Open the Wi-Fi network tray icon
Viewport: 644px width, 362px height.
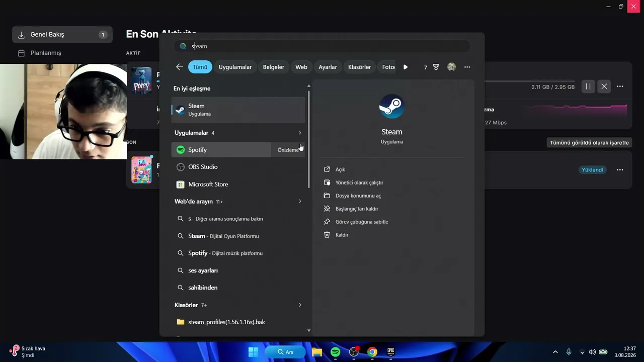pos(582,352)
